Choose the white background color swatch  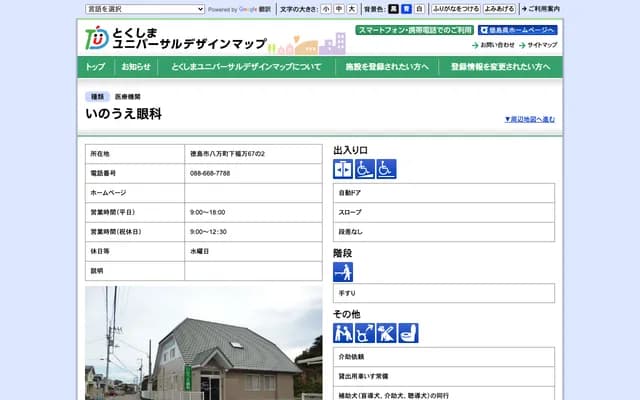pos(419,9)
